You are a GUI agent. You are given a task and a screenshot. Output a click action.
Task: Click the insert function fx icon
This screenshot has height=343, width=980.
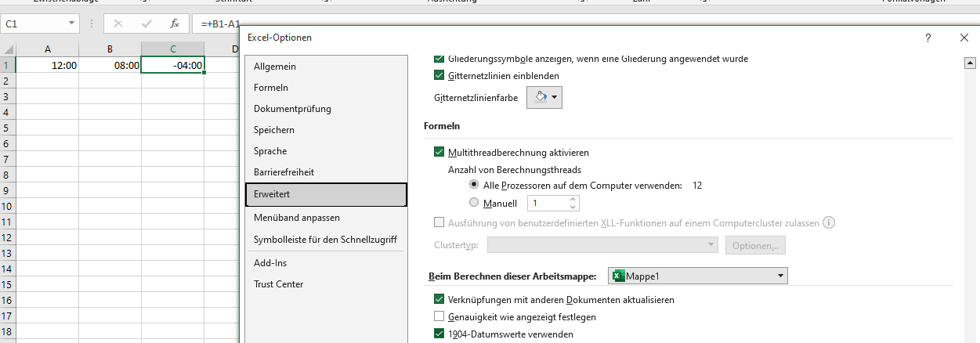tap(175, 24)
